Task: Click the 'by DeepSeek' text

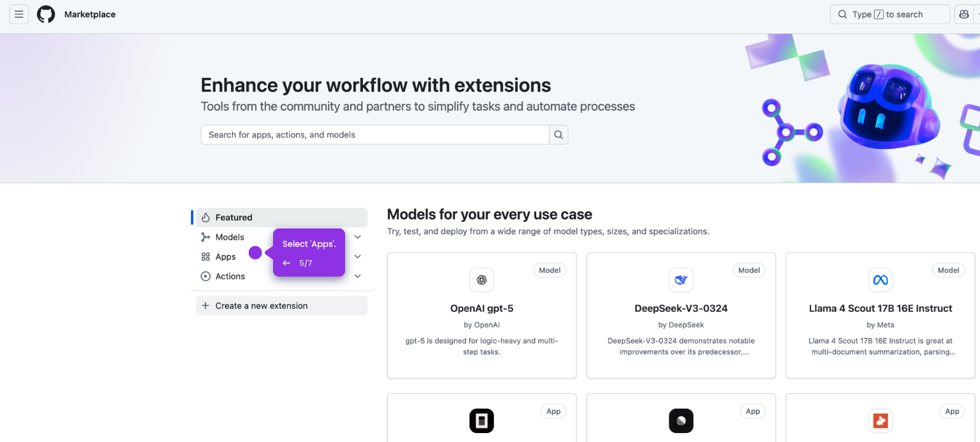Action: pyautogui.click(x=681, y=325)
